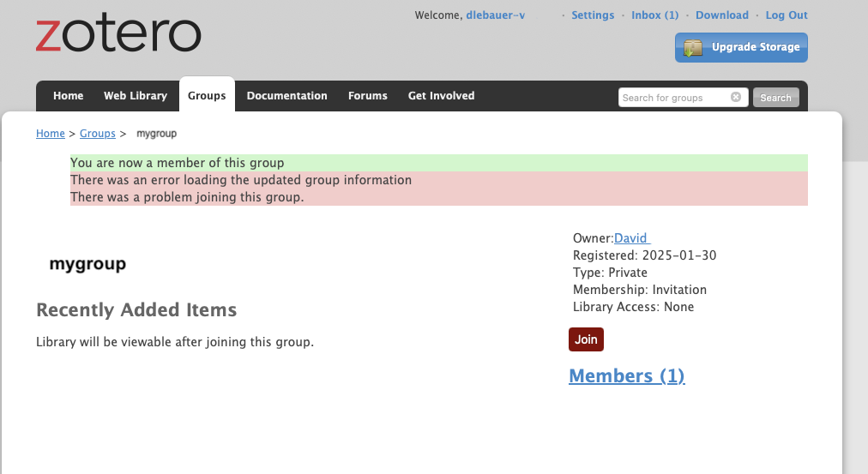Click 'Registered: 2025-01-30' text
868x474 pixels.
644,255
